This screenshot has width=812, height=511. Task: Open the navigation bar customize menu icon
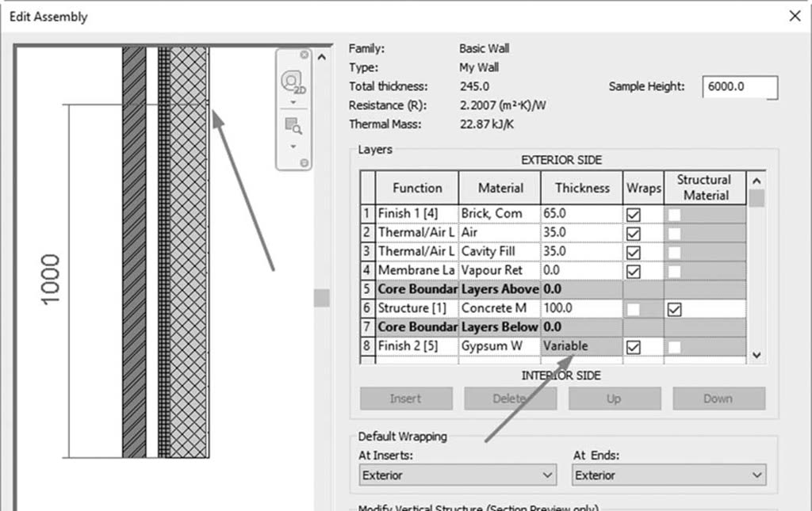click(304, 163)
